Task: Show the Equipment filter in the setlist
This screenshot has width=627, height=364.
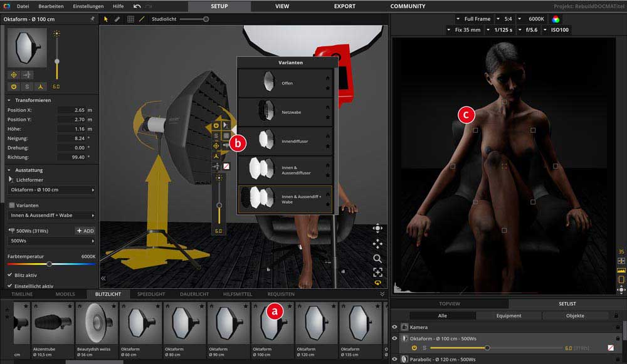Action: pyautogui.click(x=508, y=316)
